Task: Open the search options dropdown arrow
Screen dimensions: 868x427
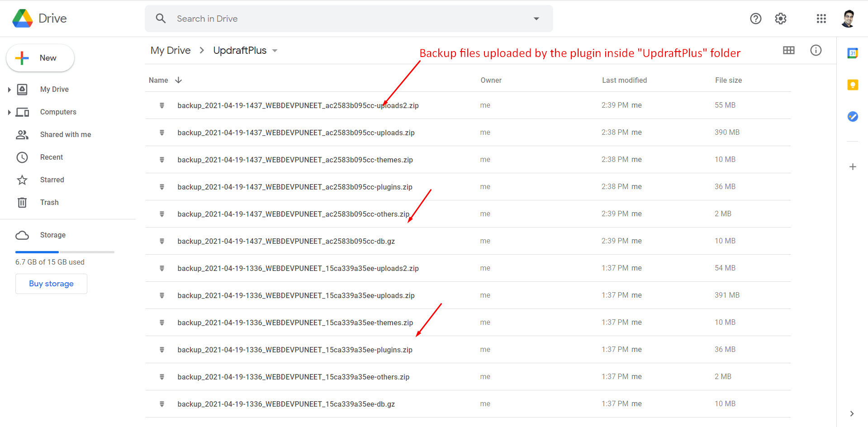Action: tap(536, 19)
